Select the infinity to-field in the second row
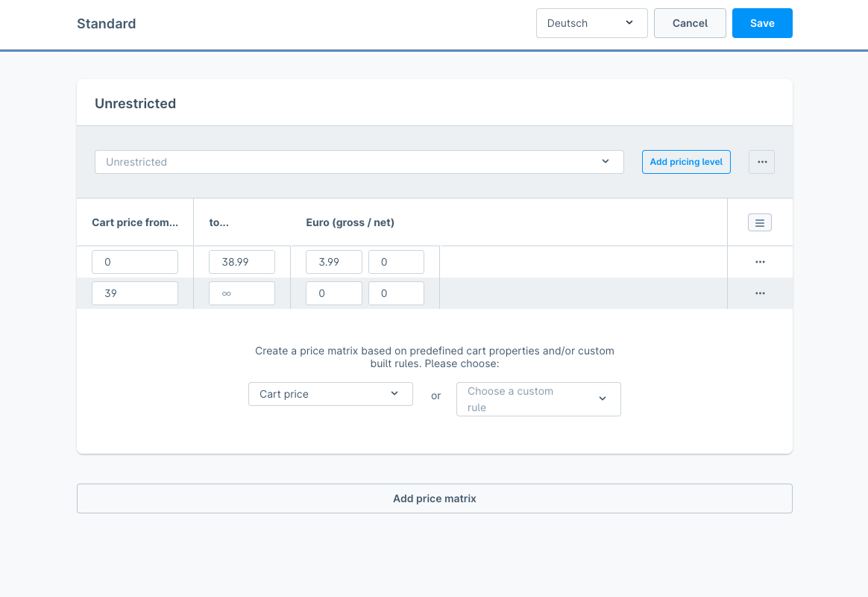Screen dimensions: 868x597 242,293
